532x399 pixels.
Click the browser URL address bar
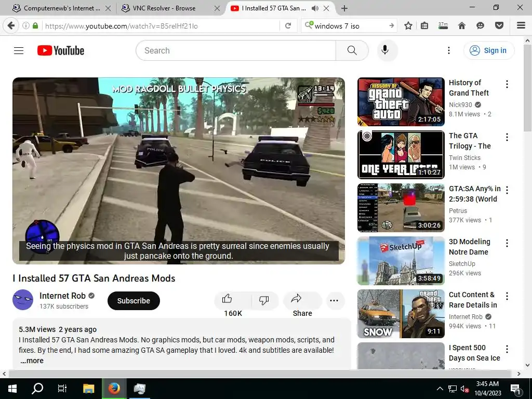point(161,26)
